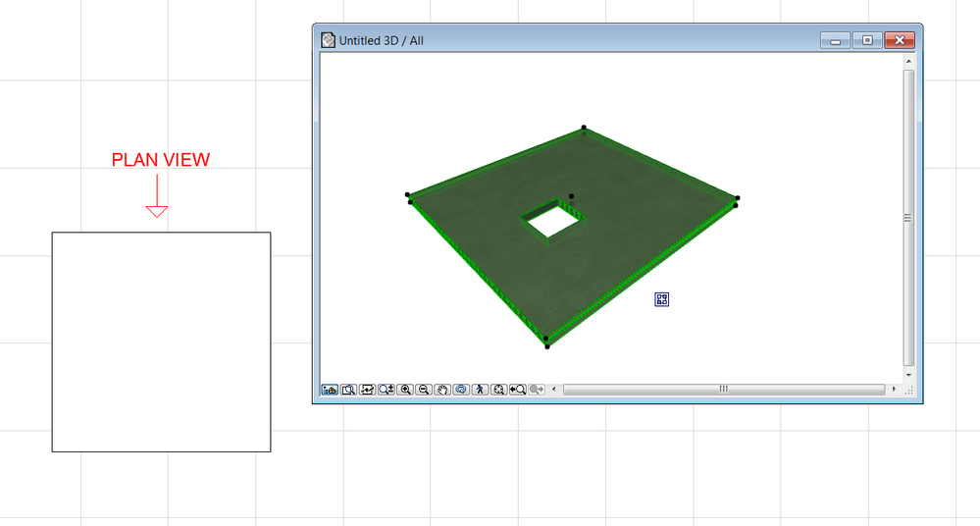Click the Zoom Out magnifier icon
This screenshot has width=980, height=526.
click(x=424, y=390)
